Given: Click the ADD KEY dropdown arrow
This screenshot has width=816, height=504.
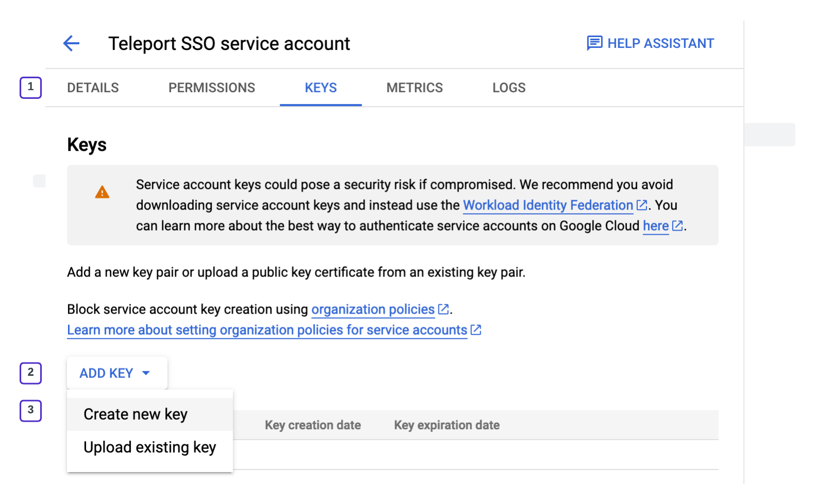Looking at the screenshot, I should pos(146,373).
